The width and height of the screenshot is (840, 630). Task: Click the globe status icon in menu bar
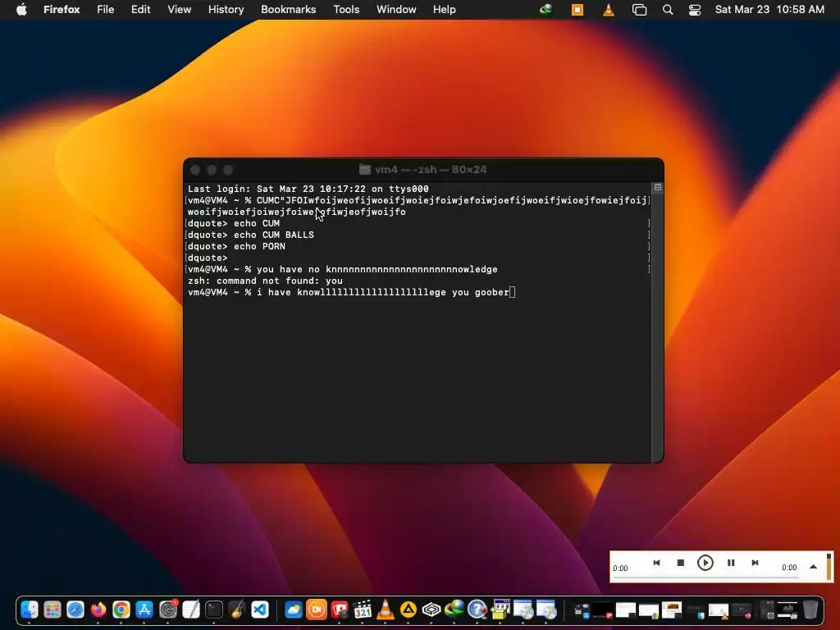(x=546, y=9)
